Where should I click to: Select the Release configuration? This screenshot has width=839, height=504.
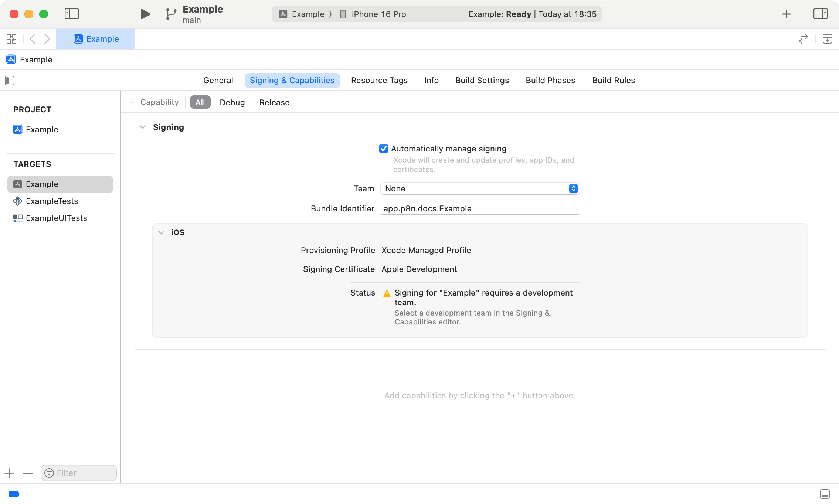point(274,102)
